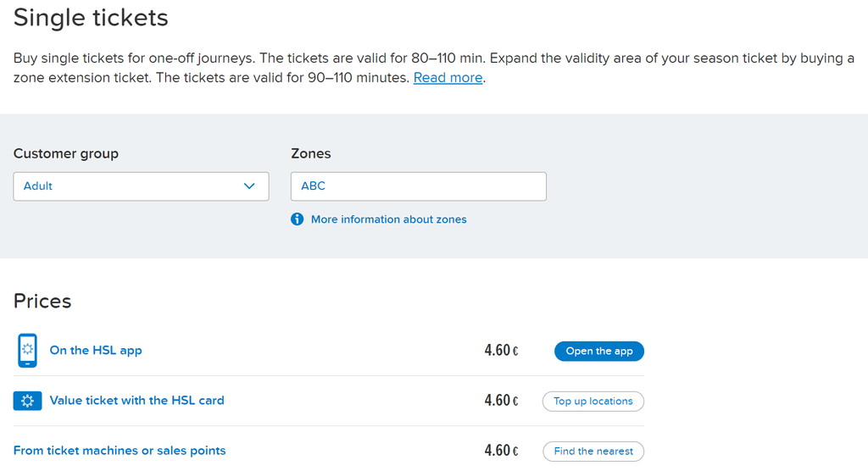The width and height of the screenshot is (868, 471).
Task: Click the Open the app button
Action: point(599,351)
